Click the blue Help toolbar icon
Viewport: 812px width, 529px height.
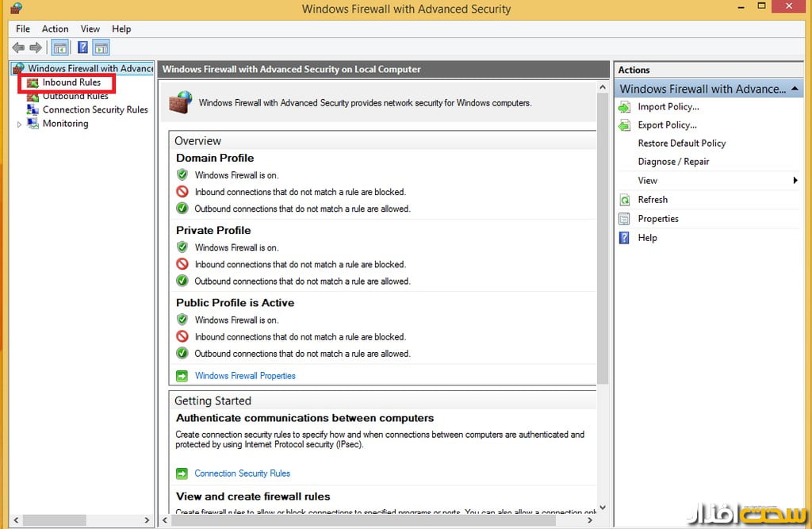(82, 48)
